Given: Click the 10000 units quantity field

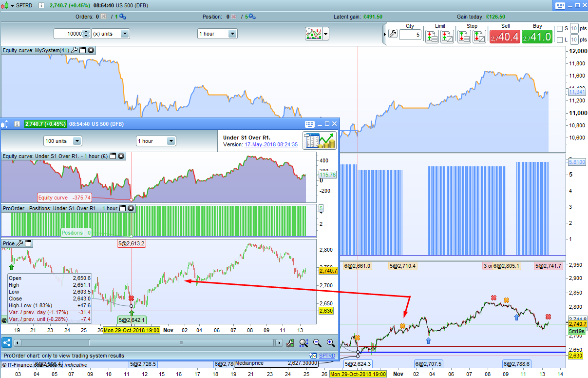Looking at the screenshot, I should pyautogui.click(x=68, y=34).
